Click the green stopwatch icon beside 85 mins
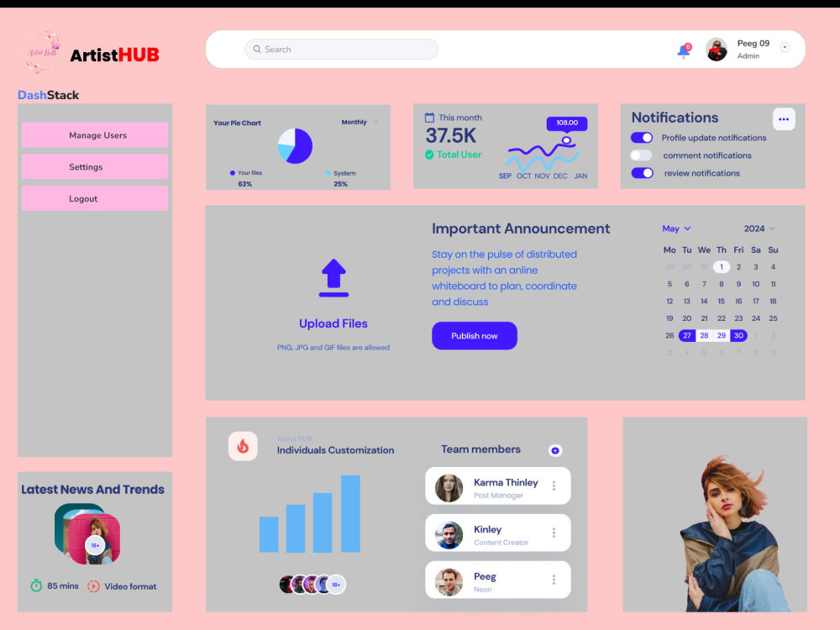The image size is (840, 630). coord(36,585)
